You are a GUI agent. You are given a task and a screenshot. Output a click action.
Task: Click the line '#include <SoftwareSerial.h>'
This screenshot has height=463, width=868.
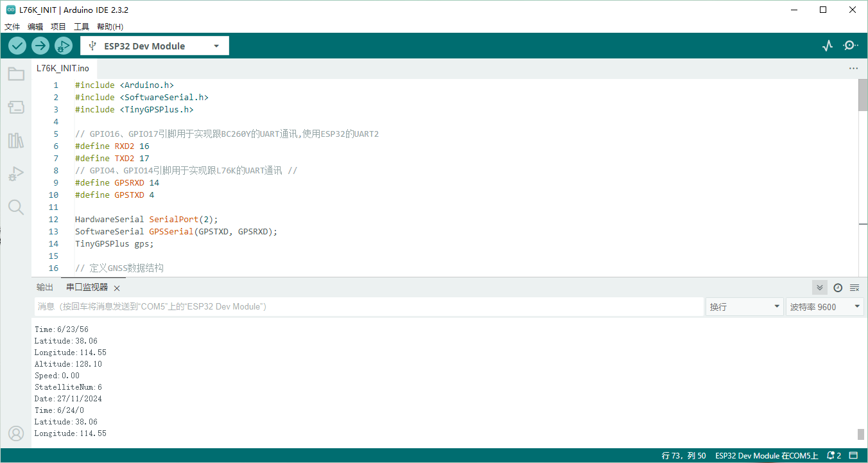click(141, 97)
